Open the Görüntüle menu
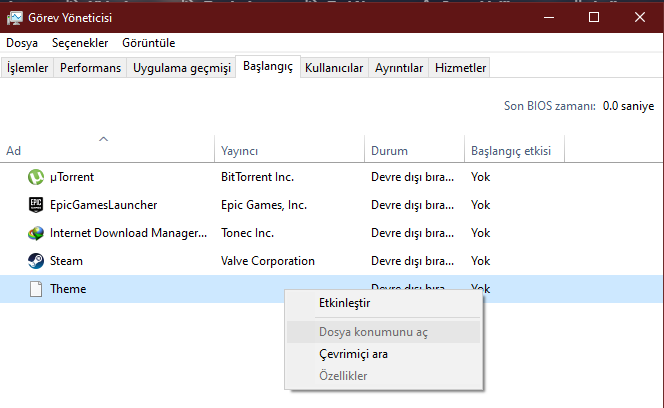664x408 pixels. click(149, 43)
